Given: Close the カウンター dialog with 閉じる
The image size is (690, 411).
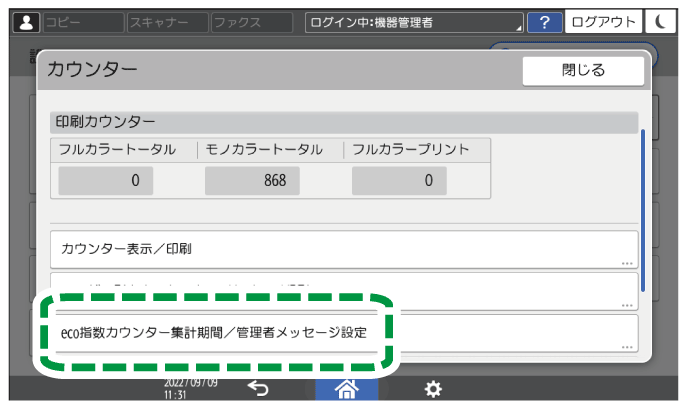Looking at the screenshot, I should 583,70.
